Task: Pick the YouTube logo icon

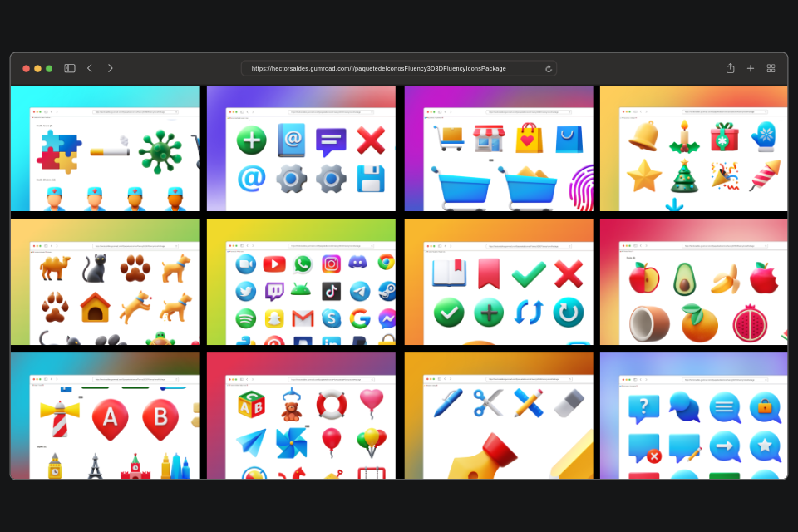Action: click(274, 264)
